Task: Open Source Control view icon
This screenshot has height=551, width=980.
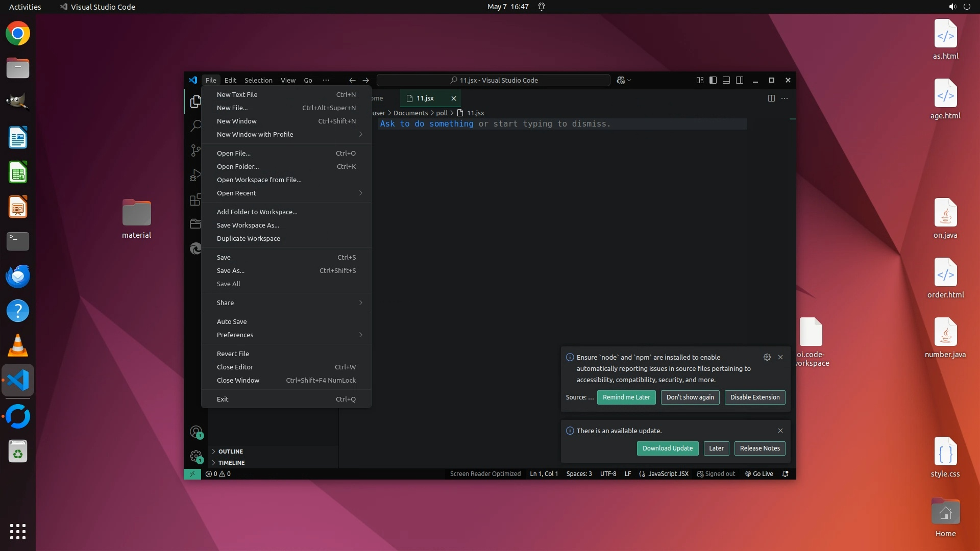Action: pos(195,150)
